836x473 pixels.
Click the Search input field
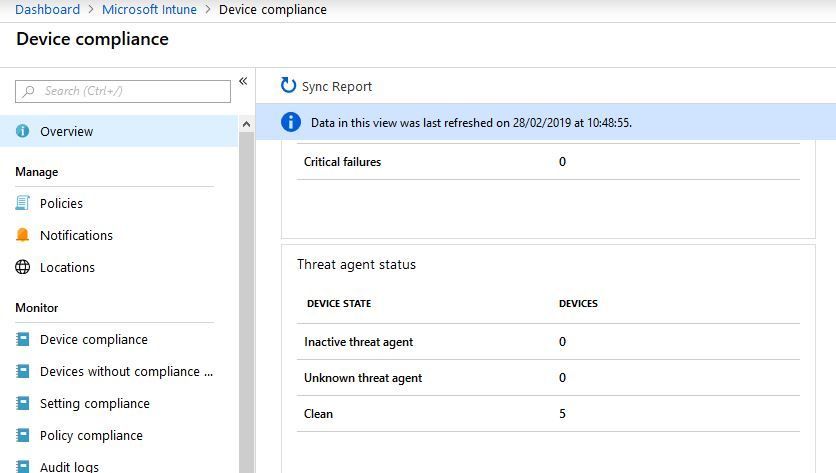123,91
